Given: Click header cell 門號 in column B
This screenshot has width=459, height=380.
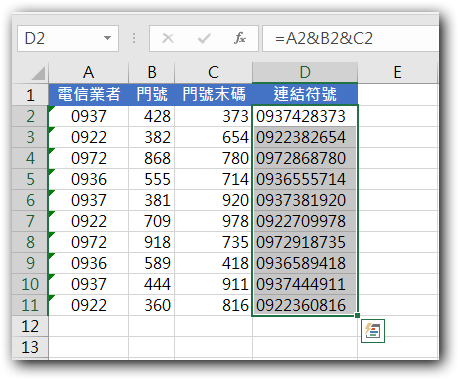Looking at the screenshot, I should [x=152, y=95].
